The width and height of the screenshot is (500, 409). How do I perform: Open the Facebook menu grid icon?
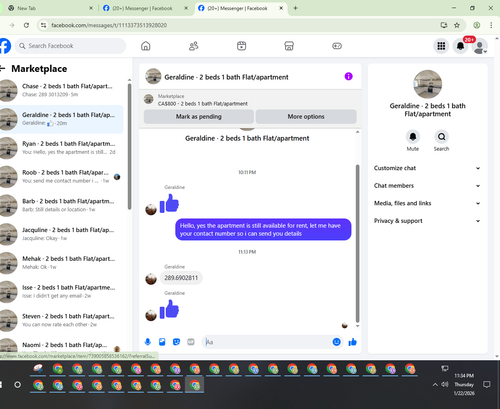[x=441, y=46]
